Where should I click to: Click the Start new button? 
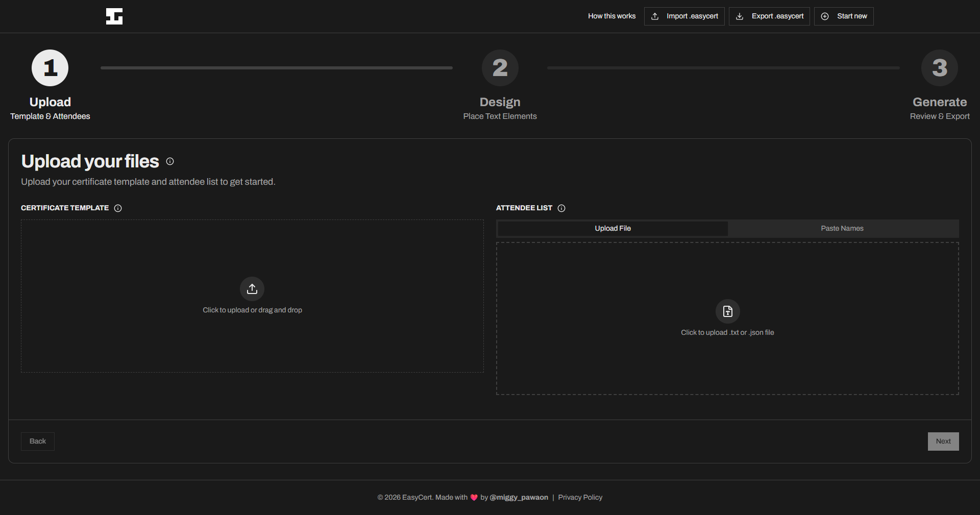point(844,16)
